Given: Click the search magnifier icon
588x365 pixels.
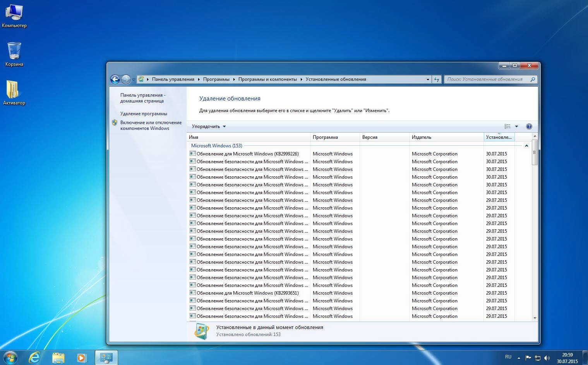Looking at the screenshot, I should (x=533, y=79).
